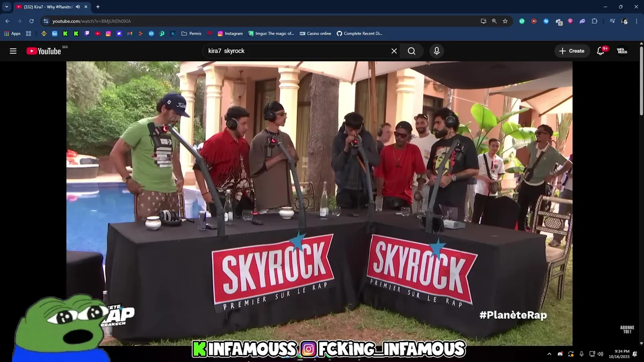The height and width of the screenshot is (362, 644).
Task: Open YouTube notifications bell
Action: 601,51
